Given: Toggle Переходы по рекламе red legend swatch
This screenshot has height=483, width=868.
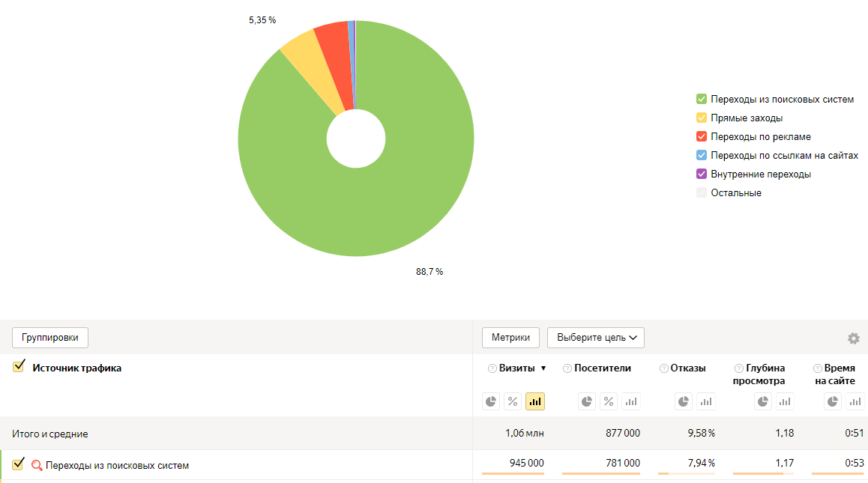Looking at the screenshot, I should coord(702,136).
